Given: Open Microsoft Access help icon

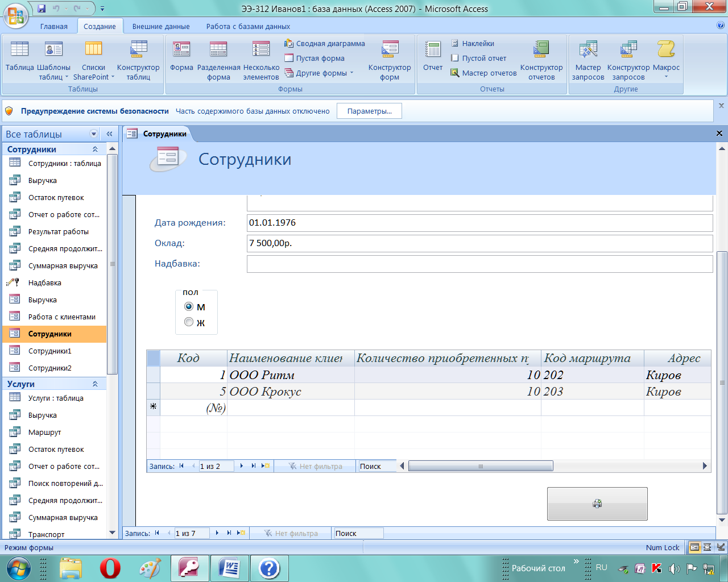Looking at the screenshot, I should (x=721, y=26).
